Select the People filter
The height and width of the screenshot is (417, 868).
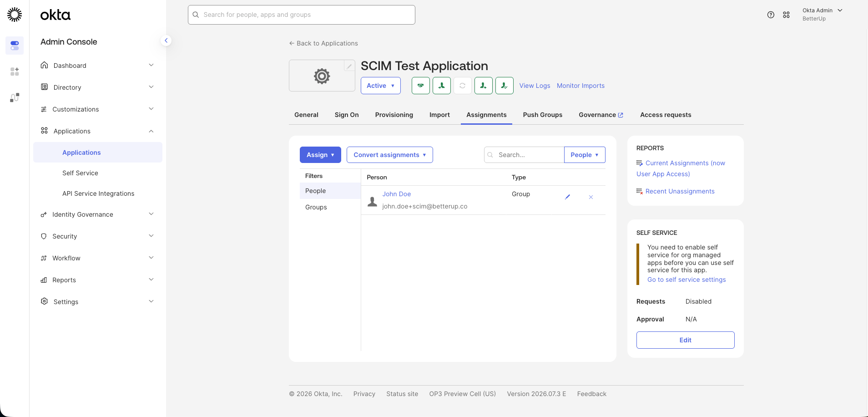point(330,191)
